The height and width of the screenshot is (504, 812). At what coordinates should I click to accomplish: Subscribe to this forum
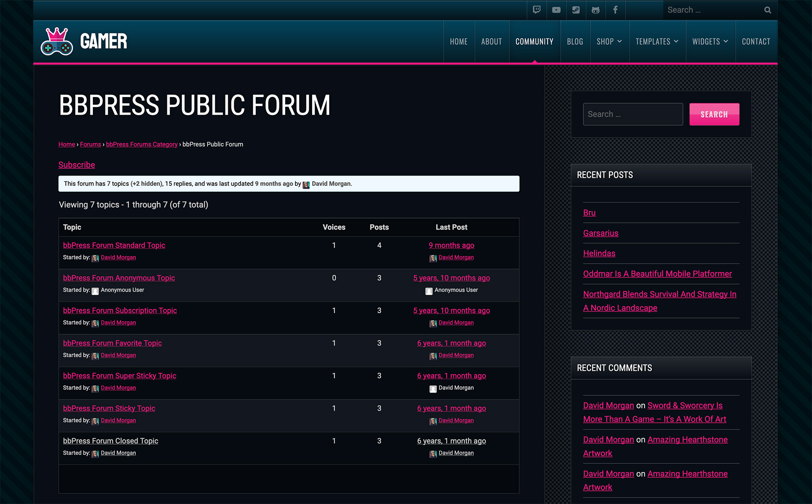[x=77, y=165]
